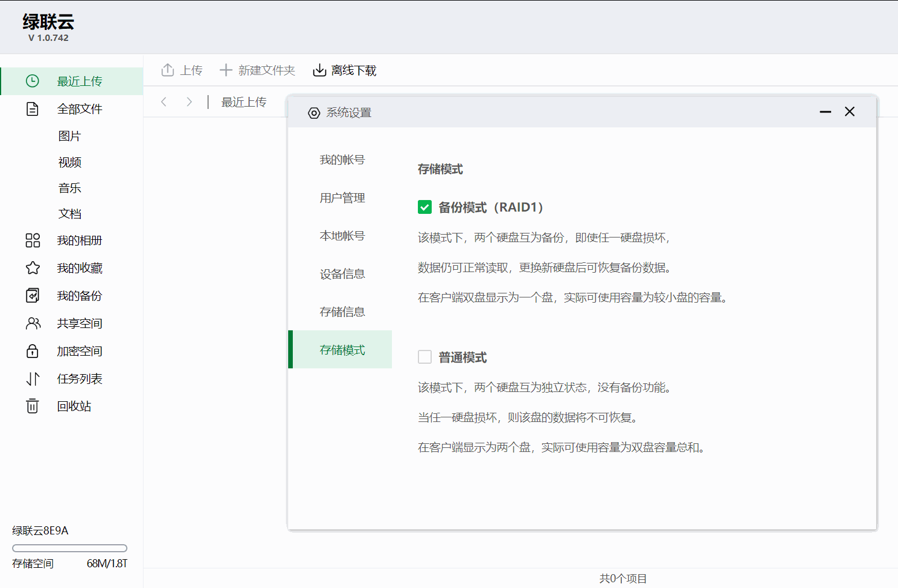Click the backup icon beside 我的备份
Viewport: 898px width, 588px height.
click(x=33, y=296)
